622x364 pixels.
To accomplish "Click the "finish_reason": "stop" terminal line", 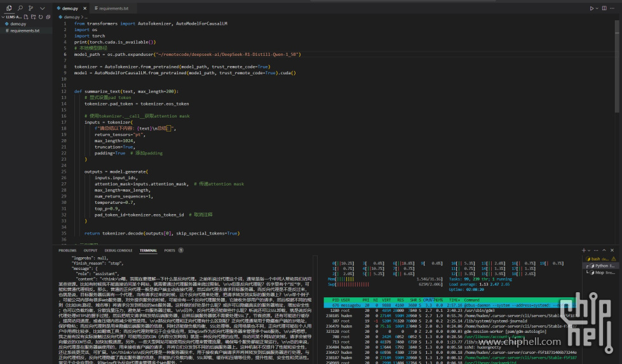I will point(97,263).
